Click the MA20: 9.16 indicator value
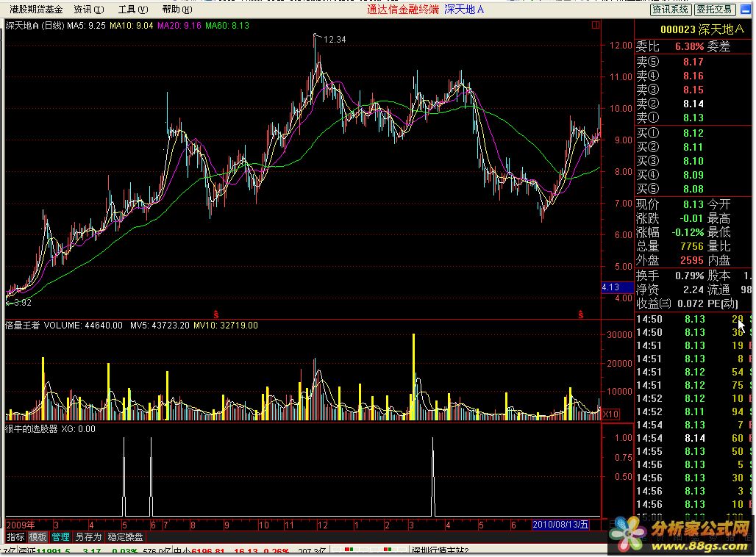The image size is (756, 557). (x=179, y=26)
